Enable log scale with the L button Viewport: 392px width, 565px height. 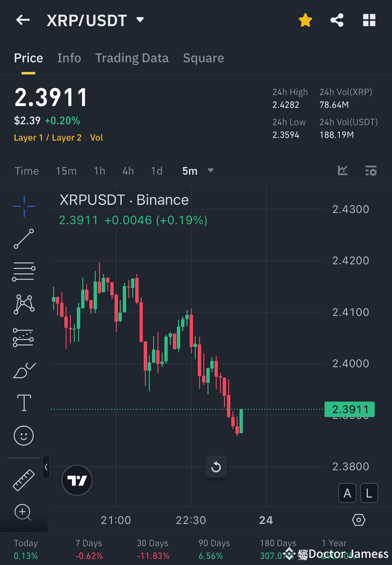[x=369, y=493]
